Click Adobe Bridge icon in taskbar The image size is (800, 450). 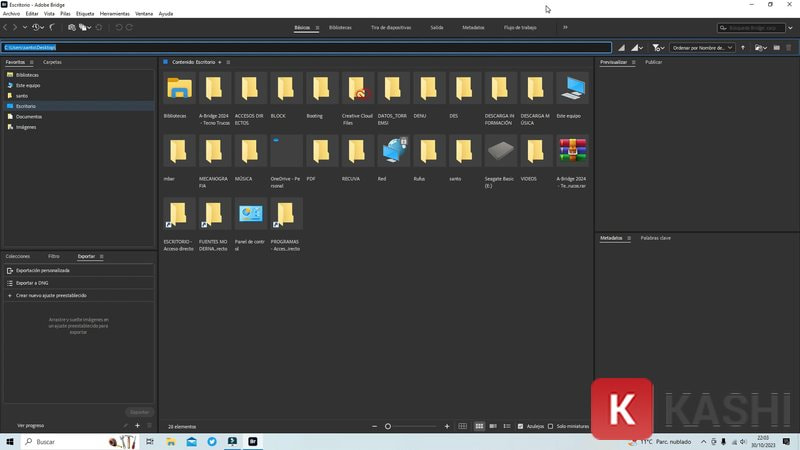(x=253, y=442)
